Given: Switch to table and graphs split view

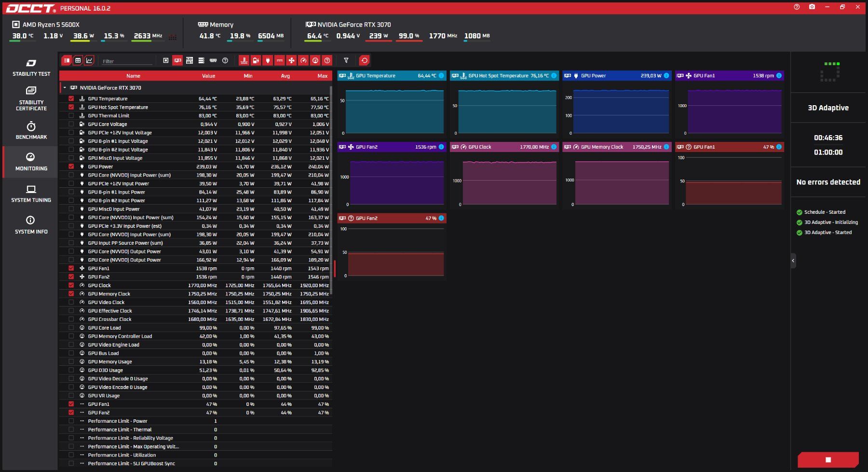Looking at the screenshot, I should coord(67,60).
